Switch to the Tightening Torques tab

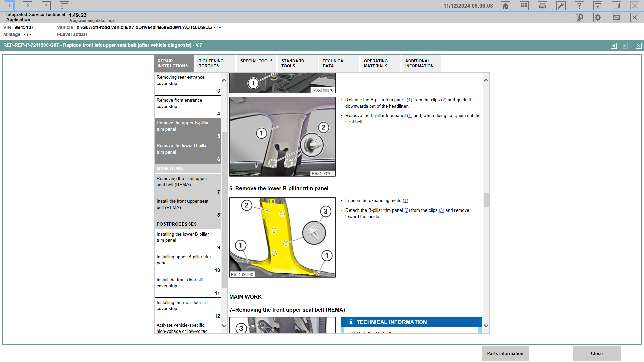pyautogui.click(x=215, y=63)
